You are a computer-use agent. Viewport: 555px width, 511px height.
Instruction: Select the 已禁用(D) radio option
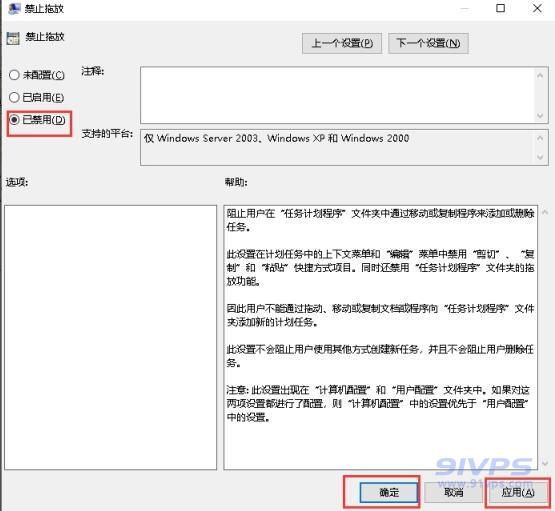tap(14, 120)
